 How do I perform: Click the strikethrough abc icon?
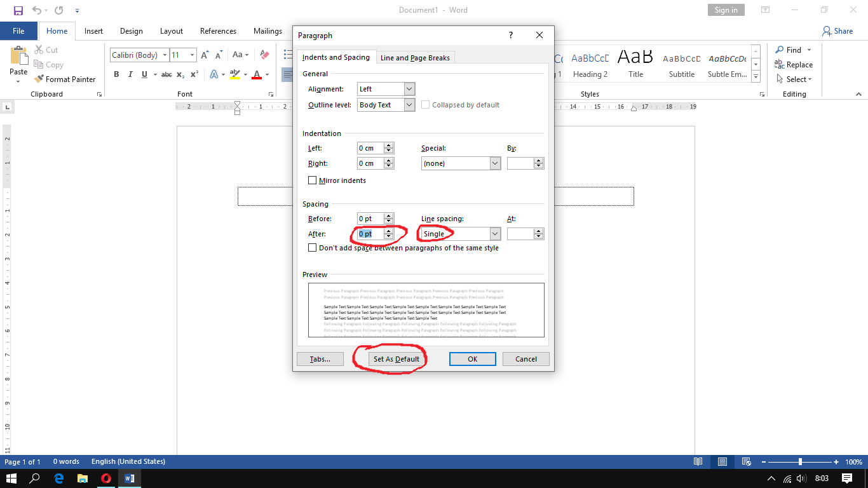pos(166,74)
